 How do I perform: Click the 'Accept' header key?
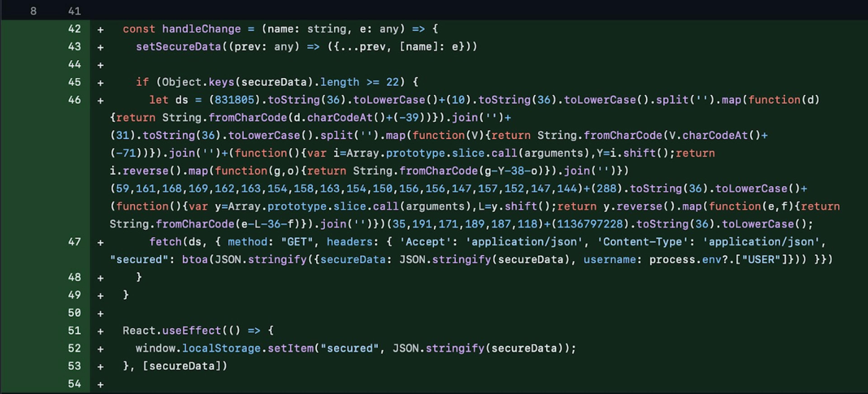[425, 242]
